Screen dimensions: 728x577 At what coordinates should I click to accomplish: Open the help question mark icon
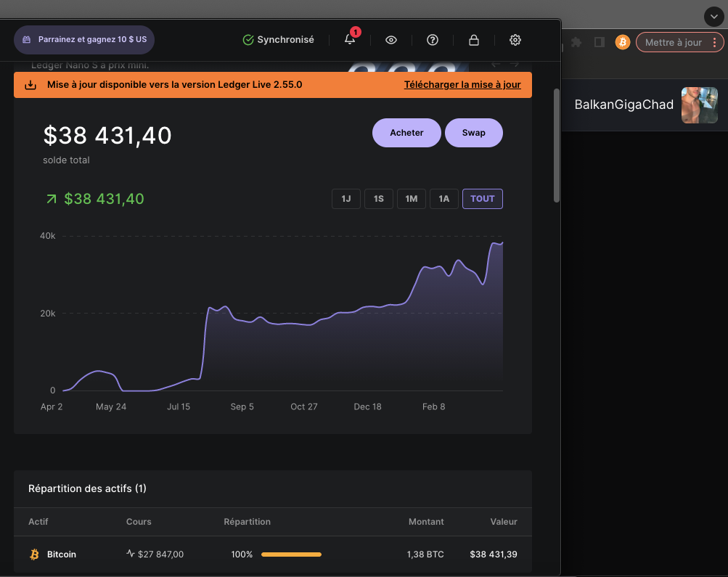point(433,40)
